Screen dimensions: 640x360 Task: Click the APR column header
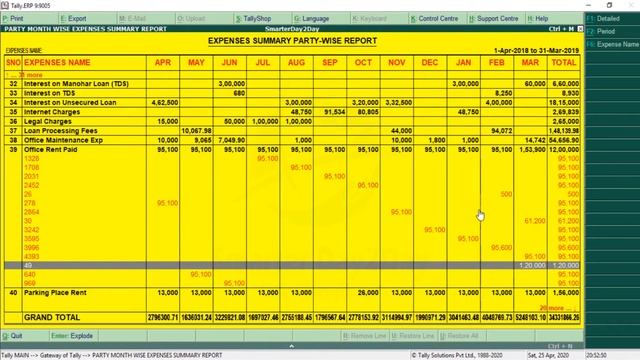tap(163, 62)
